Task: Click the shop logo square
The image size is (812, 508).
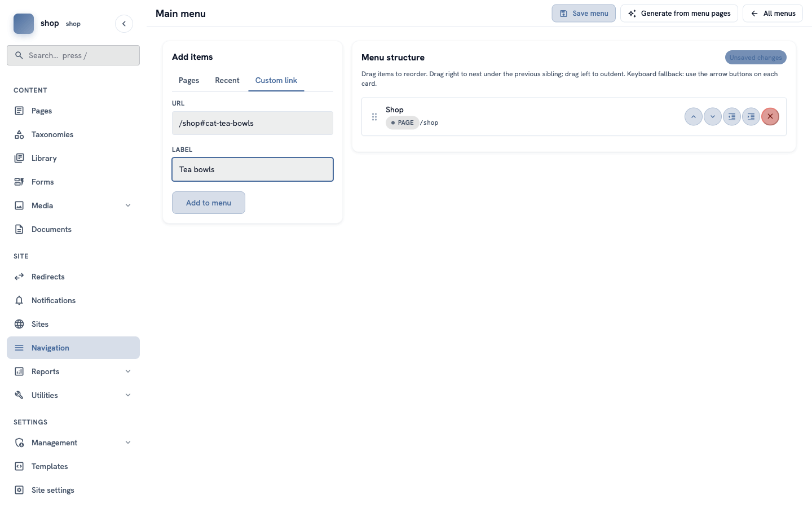Action: click(x=24, y=24)
